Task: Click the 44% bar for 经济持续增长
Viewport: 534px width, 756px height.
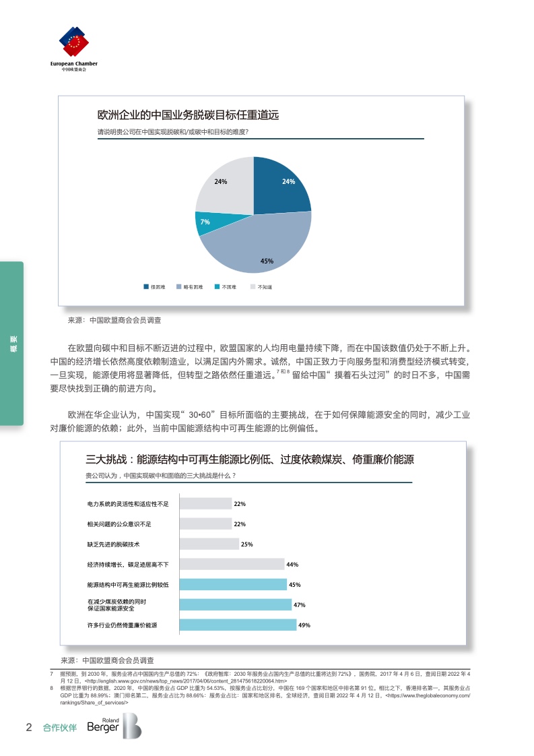Action: coord(231,565)
